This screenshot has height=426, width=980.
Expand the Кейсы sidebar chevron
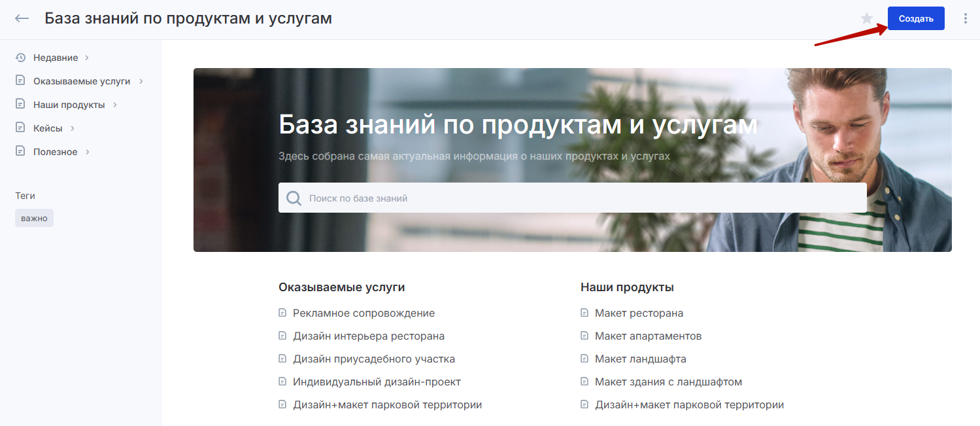72,128
